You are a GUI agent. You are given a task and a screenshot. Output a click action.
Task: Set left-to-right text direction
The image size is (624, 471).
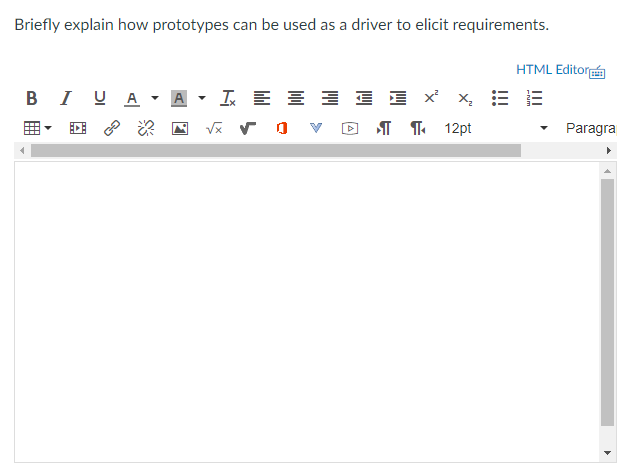point(384,128)
